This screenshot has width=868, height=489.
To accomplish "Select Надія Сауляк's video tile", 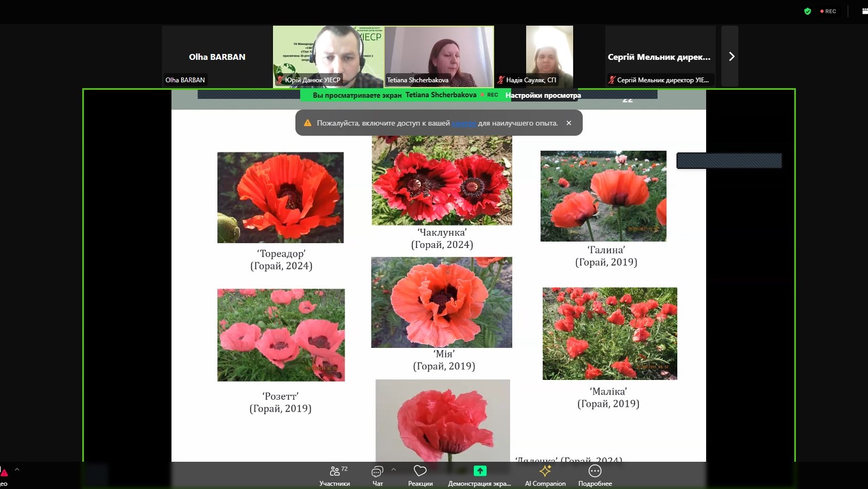I will [x=549, y=56].
